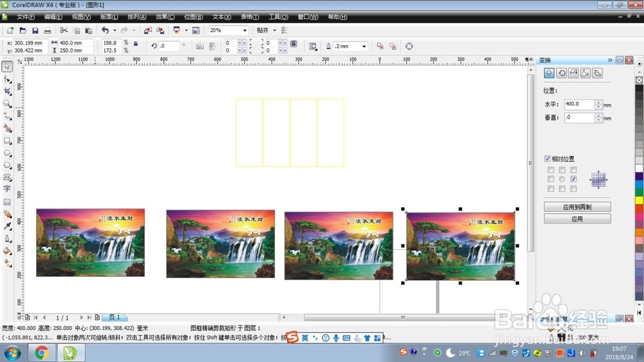
Task: Switch to Size mode in Transform docker
Action: pyautogui.click(x=585, y=73)
